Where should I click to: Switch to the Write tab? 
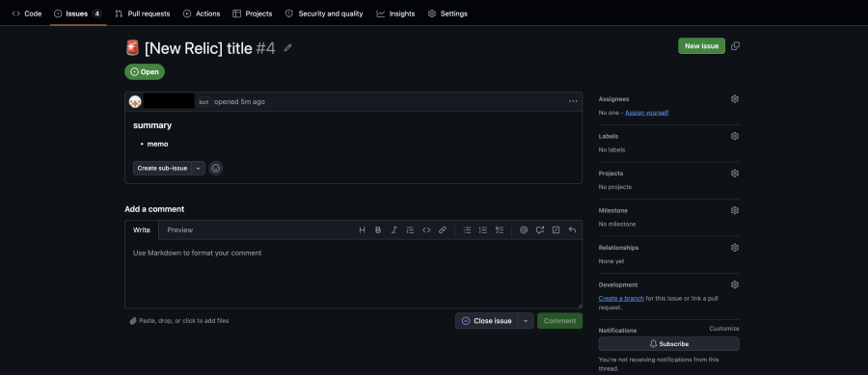click(x=142, y=230)
